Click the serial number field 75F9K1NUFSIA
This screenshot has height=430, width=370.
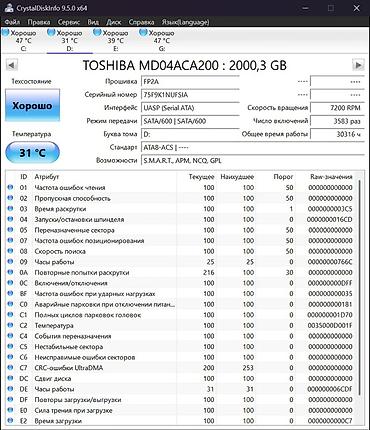click(190, 95)
